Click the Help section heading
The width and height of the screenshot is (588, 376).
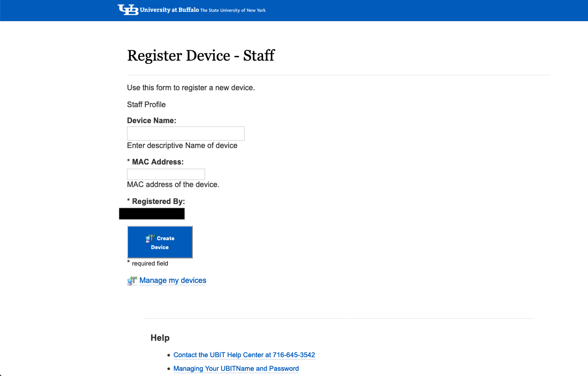(x=160, y=338)
